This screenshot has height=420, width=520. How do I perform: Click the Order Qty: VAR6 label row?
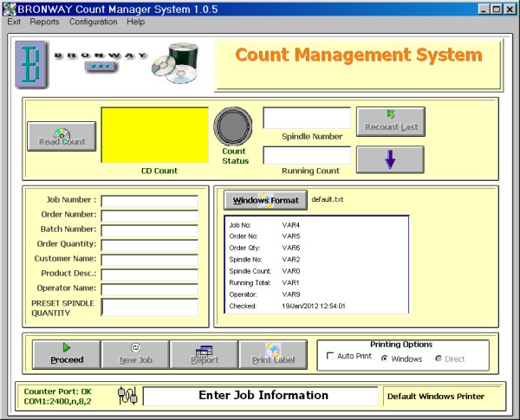tap(264, 248)
